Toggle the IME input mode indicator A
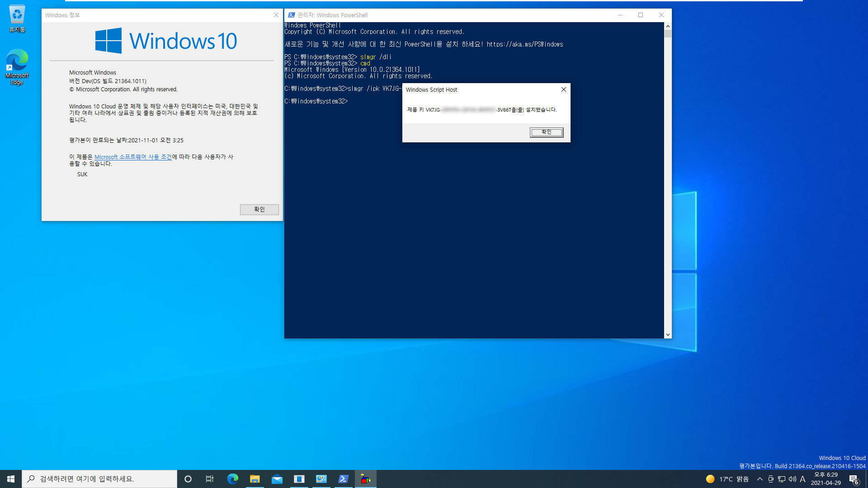Image resolution: width=868 pixels, height=488 pixels. pos(803,479)
